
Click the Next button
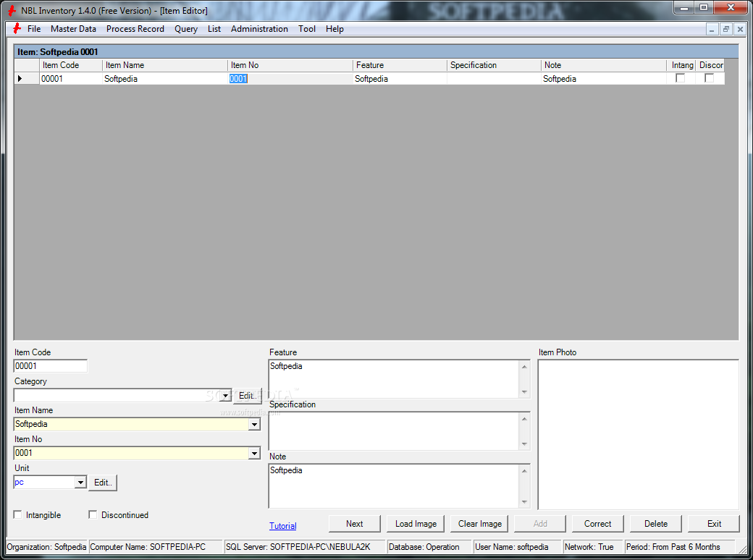(x=354, y=524)
